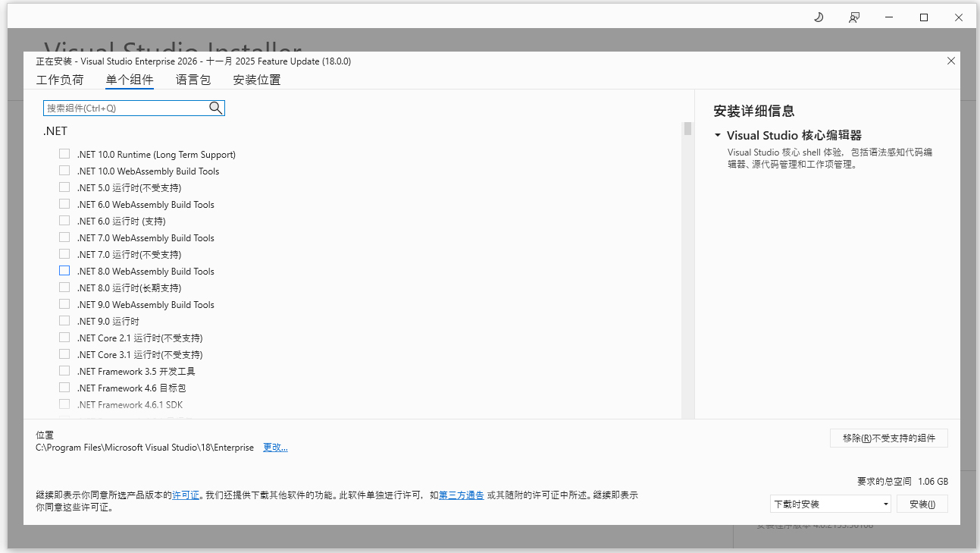Click the 更改... location link
This screenshot has height=553, width=980.
pyautogui.click(x=275, y=448)
